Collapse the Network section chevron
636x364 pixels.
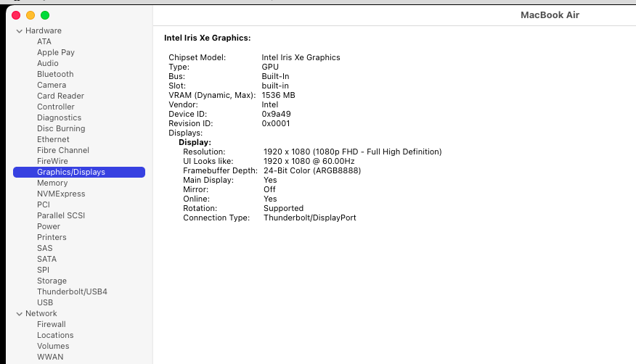tap(19, 314)
